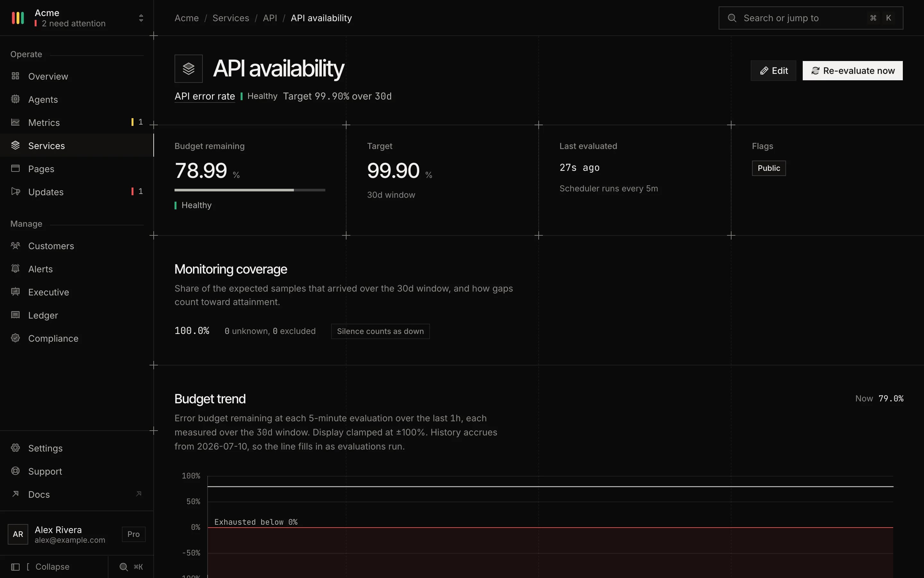Click the layers icon beside page title
The height and width of the screenshot is (578, 924).
(189, 69)
